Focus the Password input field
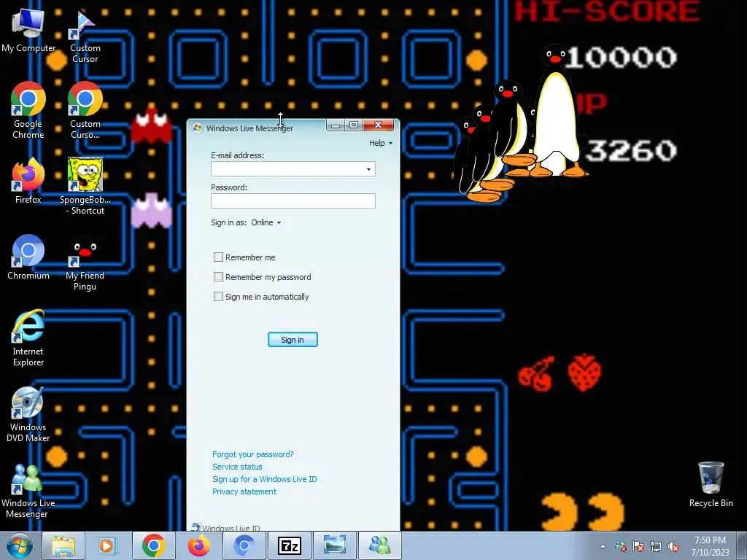The width and height of the screenshot is (747, 560). click(x=293, y=201)
